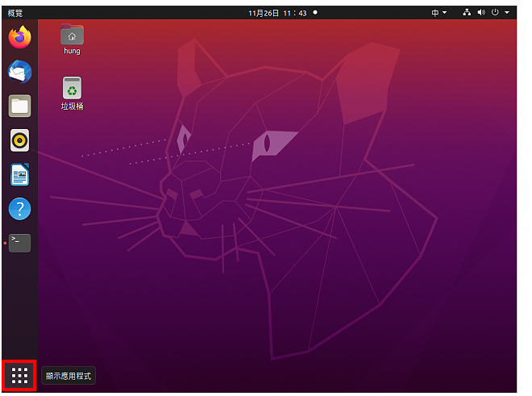Click the network status icon
532x396 pixels.
pyautogui.click(x=467, y=13)
